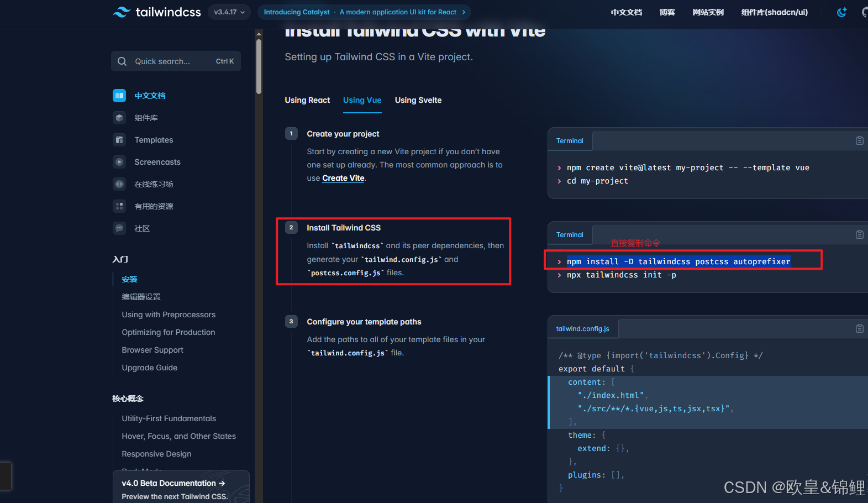Click the 中文文档 book icon in sidebar
The height and width of the screenshot is (503, 868).
tap(119, 96)
